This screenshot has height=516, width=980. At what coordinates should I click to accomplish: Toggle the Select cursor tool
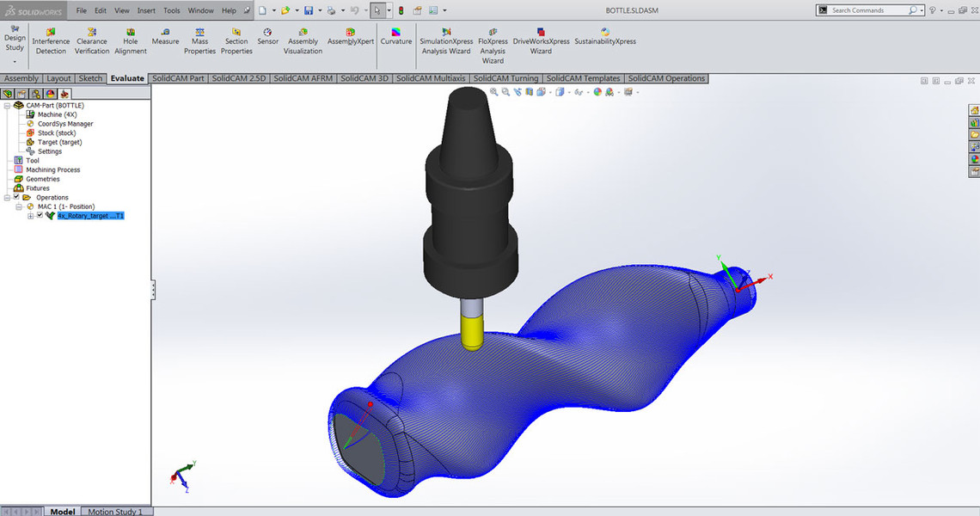tap(377, 10)
